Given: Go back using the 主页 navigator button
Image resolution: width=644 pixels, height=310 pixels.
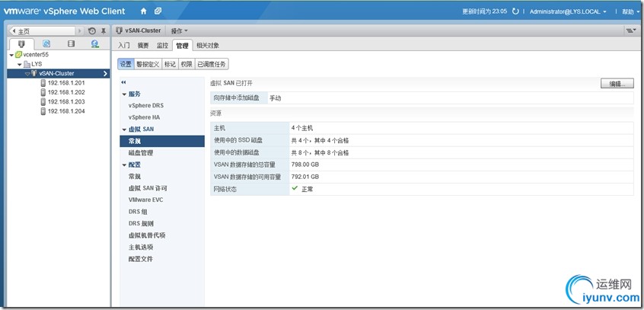Looking at the screenshot, I should 42,31.
